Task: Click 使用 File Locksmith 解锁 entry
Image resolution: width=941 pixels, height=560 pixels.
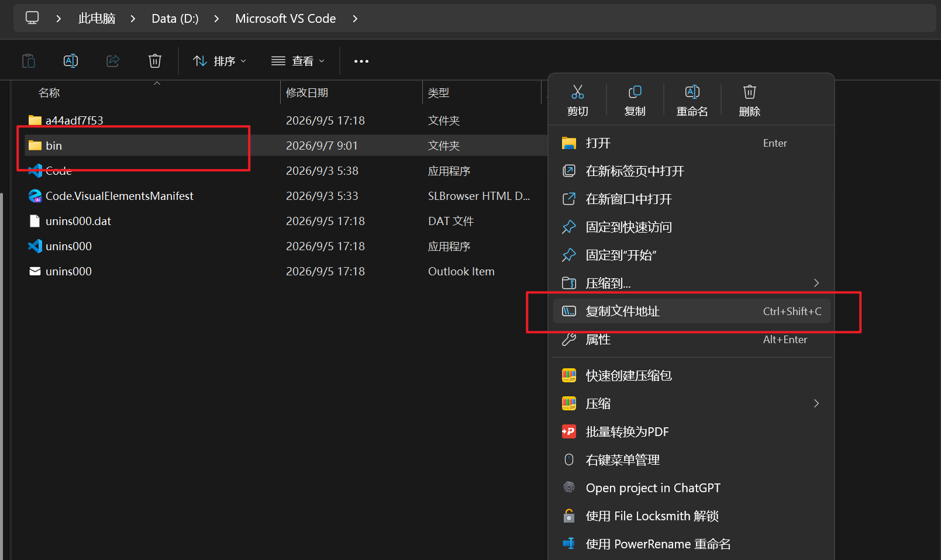Action: pyautogui.click(x=691, y=516)
